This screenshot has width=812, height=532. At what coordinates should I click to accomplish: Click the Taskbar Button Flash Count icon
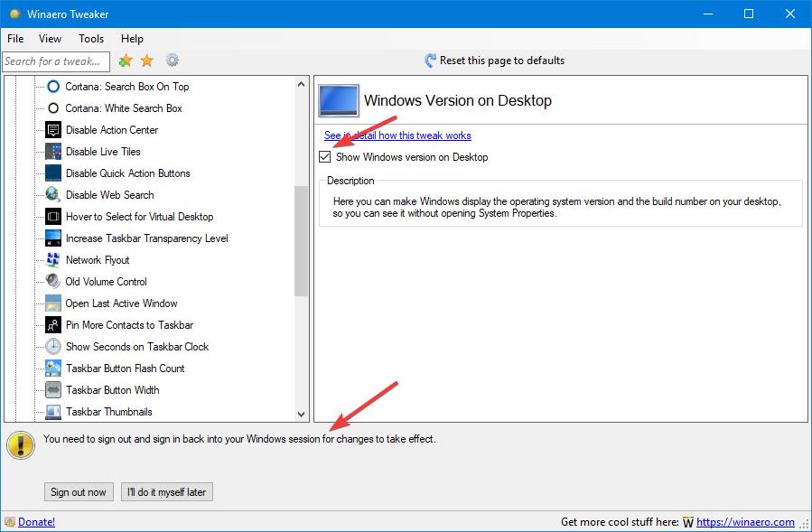coord(53,369)
